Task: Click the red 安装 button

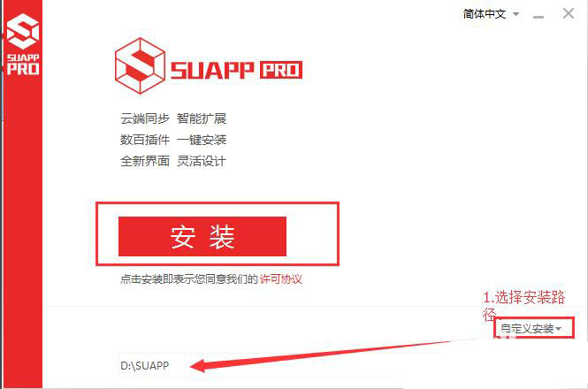Action: tap(202, 236)
